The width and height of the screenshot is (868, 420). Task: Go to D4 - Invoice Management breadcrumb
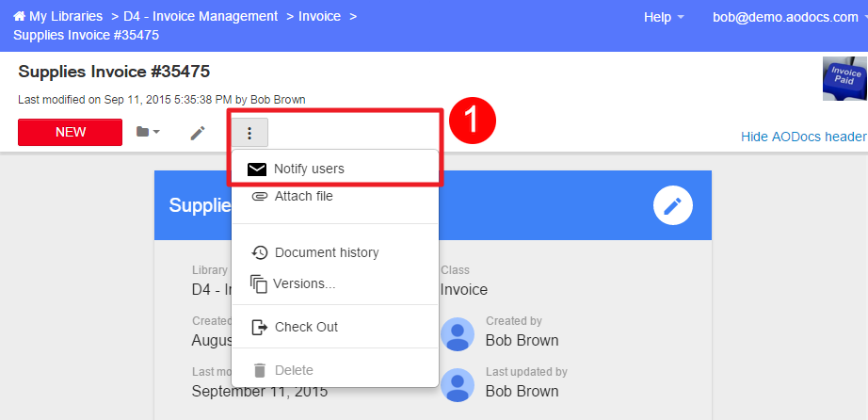tap(201, 17)
